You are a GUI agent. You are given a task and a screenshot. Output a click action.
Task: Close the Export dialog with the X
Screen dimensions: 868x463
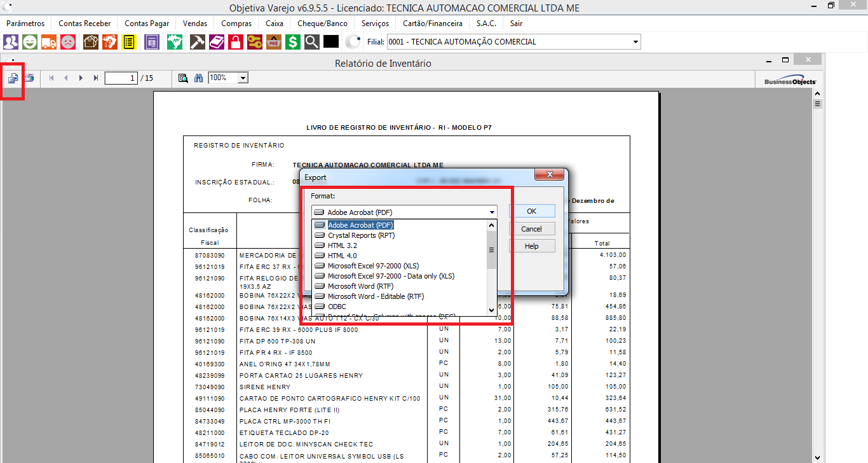[x=550, y=175]
